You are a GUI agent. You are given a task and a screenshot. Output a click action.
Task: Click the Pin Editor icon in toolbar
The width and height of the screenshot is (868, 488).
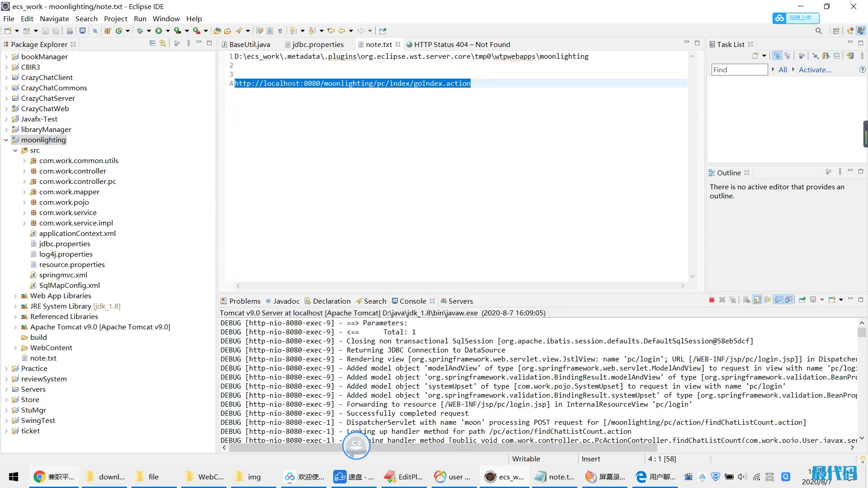(x=383, y=31)
